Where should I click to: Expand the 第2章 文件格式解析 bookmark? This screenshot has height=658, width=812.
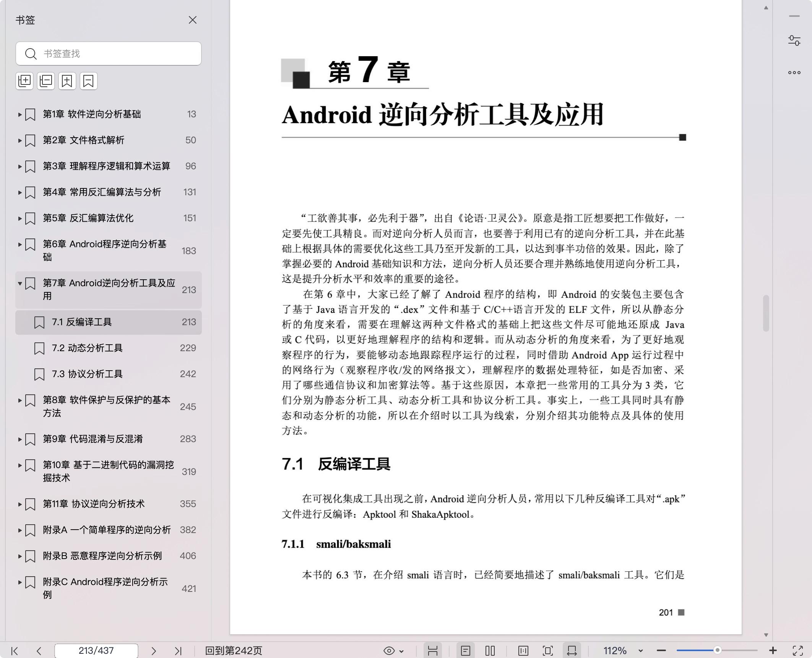click(19, 140)
